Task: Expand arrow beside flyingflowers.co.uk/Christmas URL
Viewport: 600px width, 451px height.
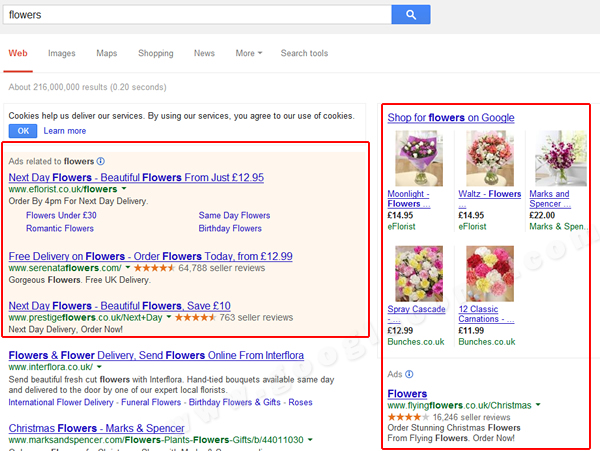Action: 539,405
